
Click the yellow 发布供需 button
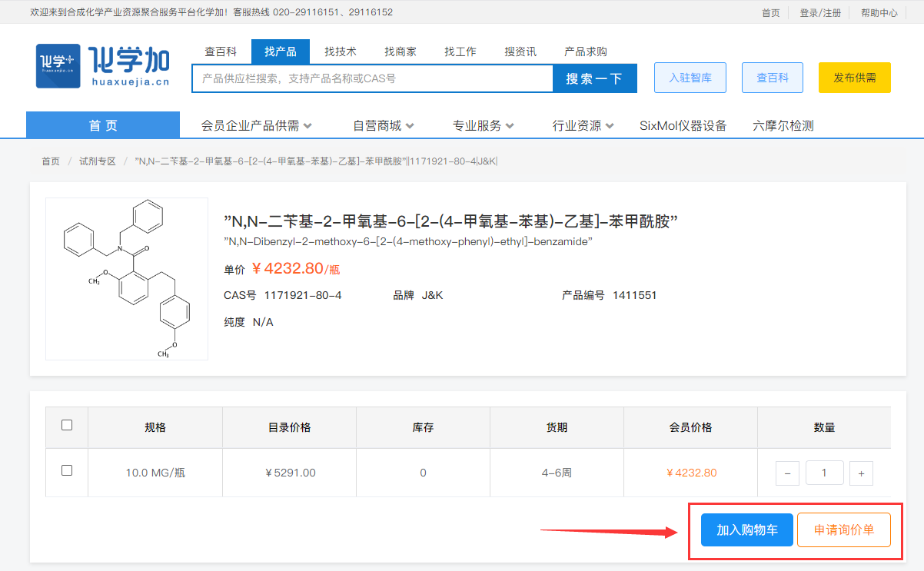(854, 78)
